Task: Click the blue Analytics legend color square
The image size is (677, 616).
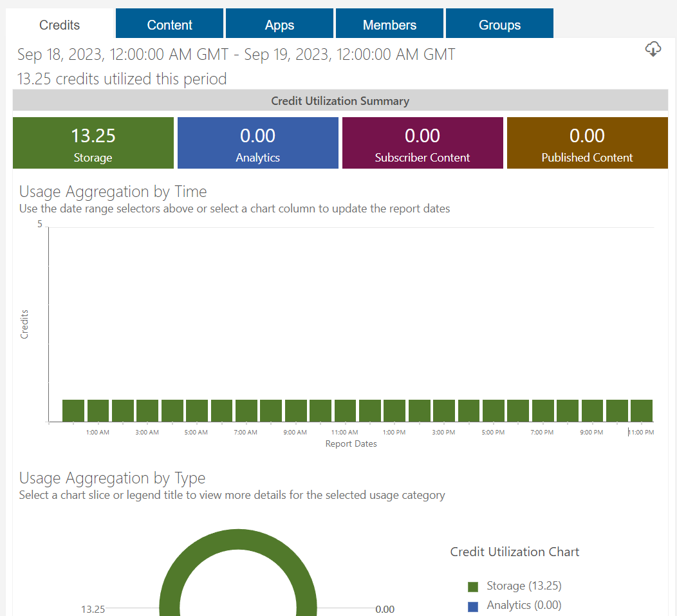Action: [x=473, y=606]
